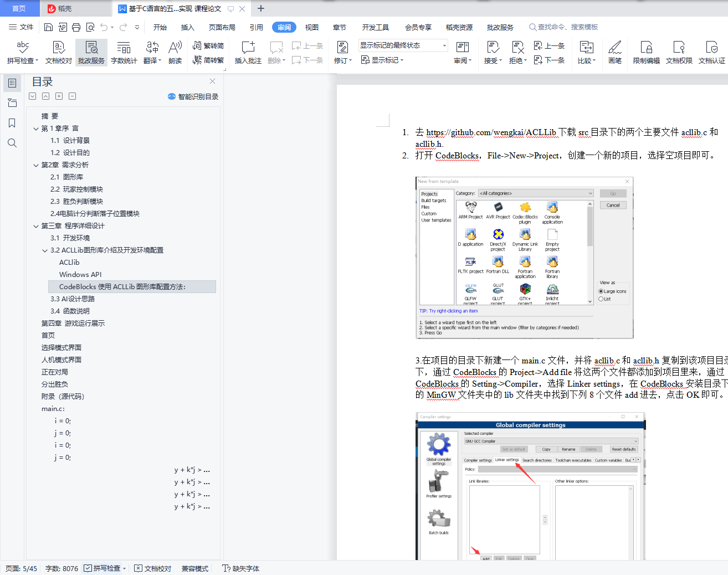Switch to the 页面布局 ribbon tab
This screenshot has width=728, height=575.
[x=222, y=27]
